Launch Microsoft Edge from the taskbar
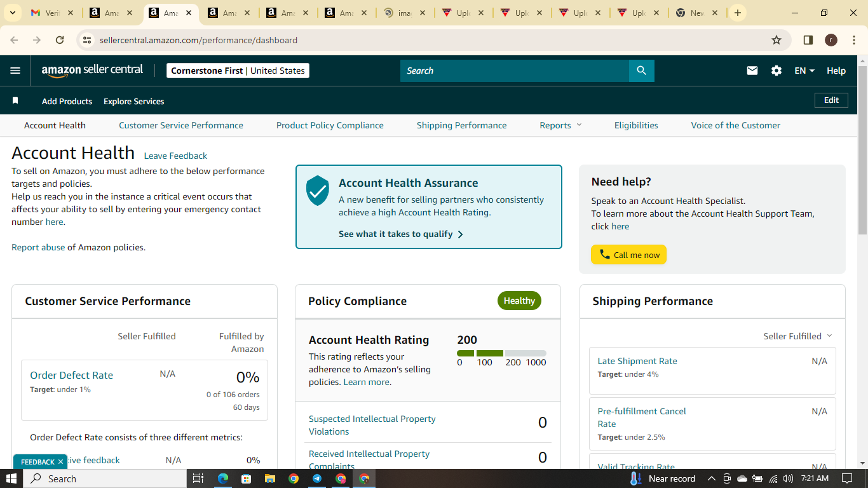 pos(223,478)
